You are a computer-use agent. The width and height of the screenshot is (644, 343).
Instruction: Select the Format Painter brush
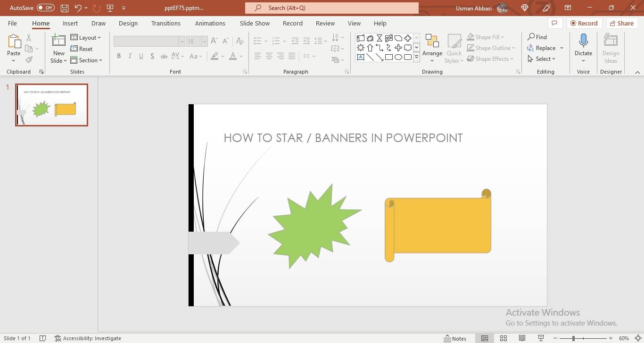(x=29, y=59)
